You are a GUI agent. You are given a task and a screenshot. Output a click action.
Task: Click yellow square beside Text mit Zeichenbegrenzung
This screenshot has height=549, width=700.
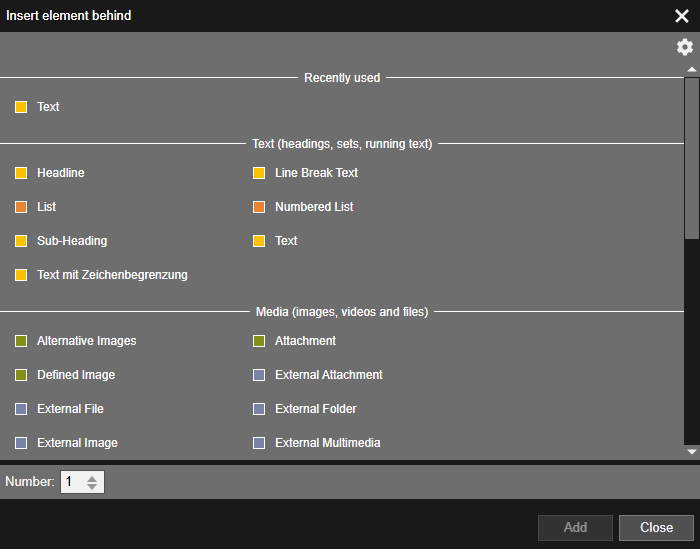coord(21,275)
